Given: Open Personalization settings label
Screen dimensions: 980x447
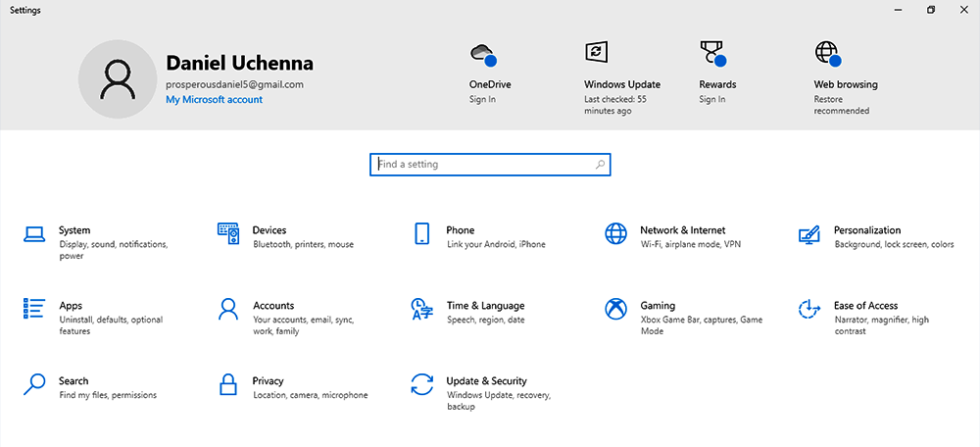Looking at the screenshot, I should (867, 230).
